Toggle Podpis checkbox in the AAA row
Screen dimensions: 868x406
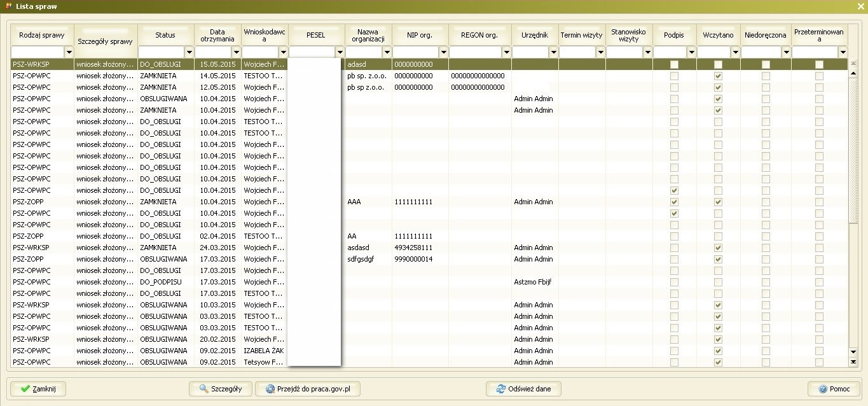674,202
